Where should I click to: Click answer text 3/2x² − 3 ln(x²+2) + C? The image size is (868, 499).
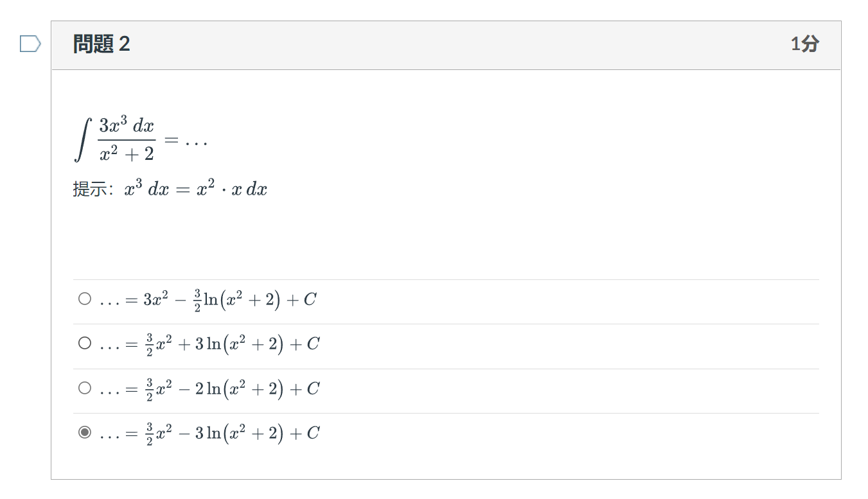pos(209,433)
